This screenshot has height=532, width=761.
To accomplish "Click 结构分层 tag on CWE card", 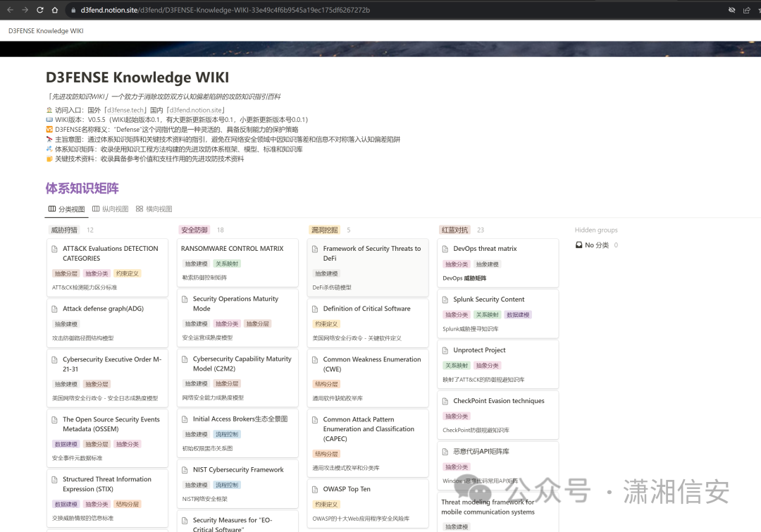I will tap(326, 385).
